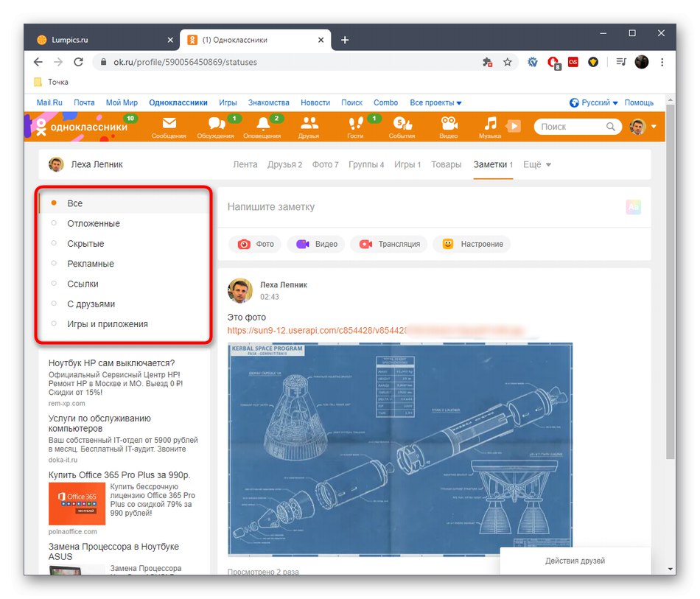Click the Office 365 ad thumbnail
700x599 pixels.
[77, 503]
